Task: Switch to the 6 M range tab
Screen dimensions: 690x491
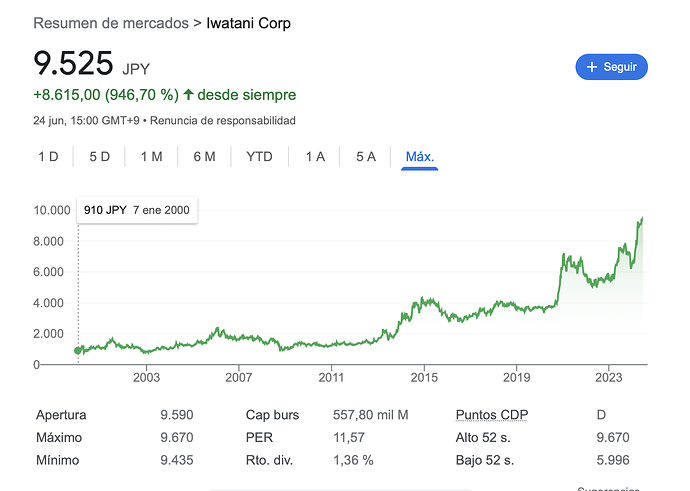Action: point(204,157)
